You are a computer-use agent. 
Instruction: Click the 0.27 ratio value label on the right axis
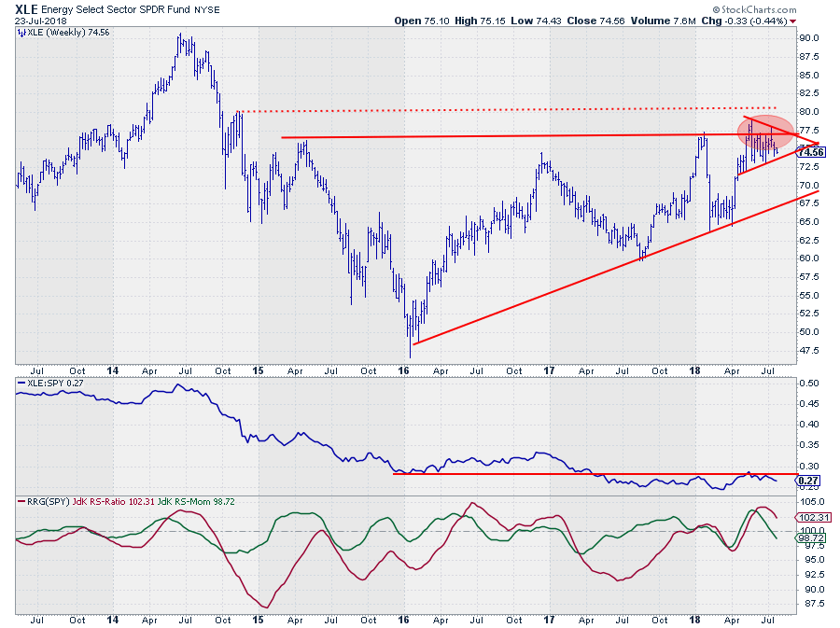pos(808,480)
